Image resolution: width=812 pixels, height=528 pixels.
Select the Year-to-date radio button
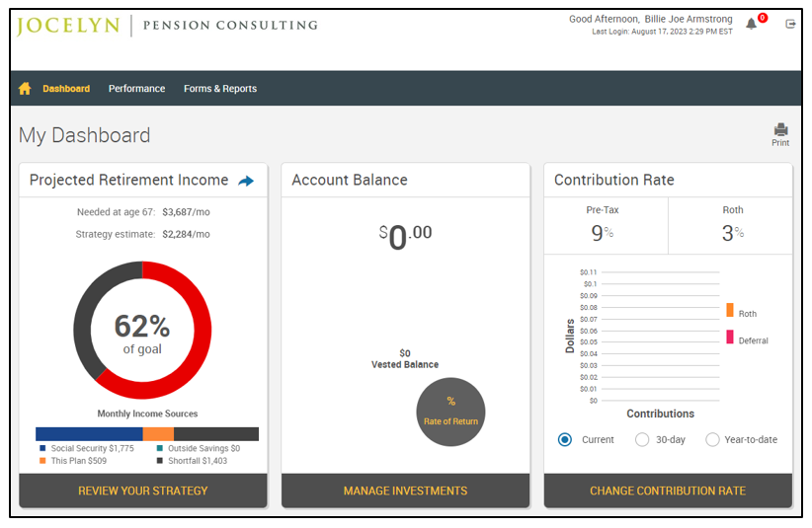point(712,439)
